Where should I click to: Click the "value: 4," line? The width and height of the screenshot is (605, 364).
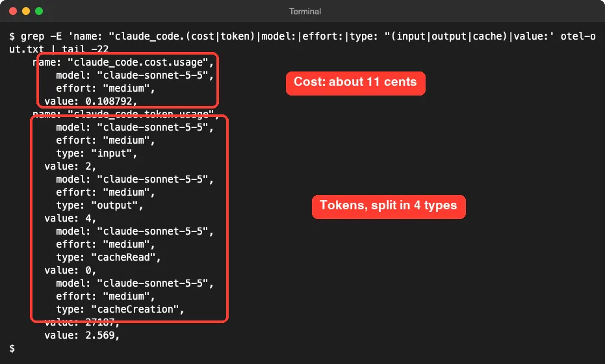(x=70, y=218)
